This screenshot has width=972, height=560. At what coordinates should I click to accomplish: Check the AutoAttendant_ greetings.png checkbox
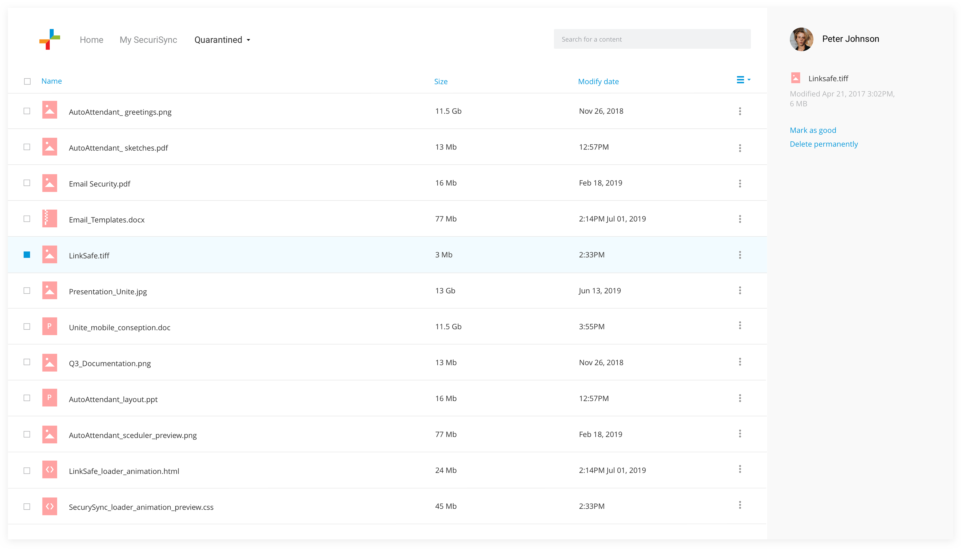tap(27, 111)
